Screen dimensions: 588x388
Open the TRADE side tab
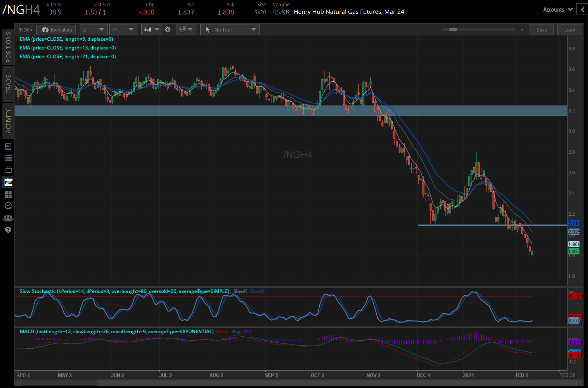click(8, 84)
